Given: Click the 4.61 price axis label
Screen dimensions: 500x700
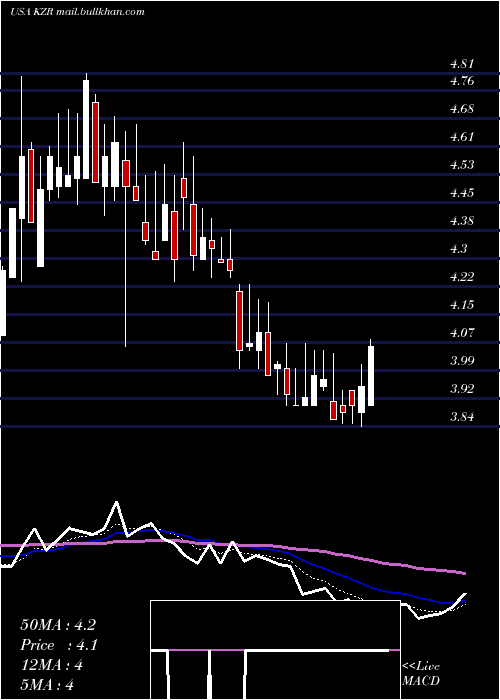Looking at the screenshot, I should tap(462, 137).
